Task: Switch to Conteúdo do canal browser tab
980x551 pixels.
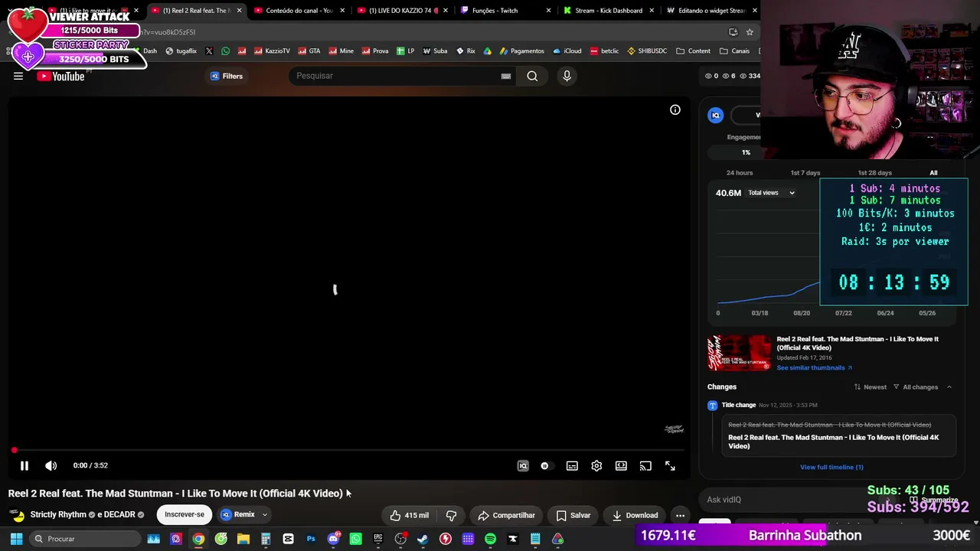Action: tap(298, 11)
